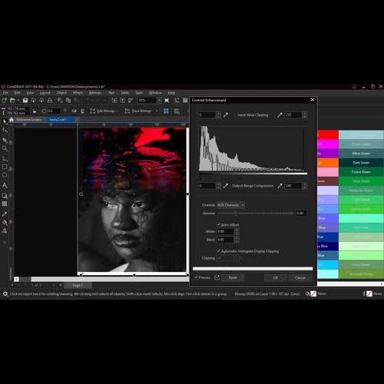This screenshot has width=384, height=384.
Task: Click the blue grid view toolbar icon
Action: [166, 111]
